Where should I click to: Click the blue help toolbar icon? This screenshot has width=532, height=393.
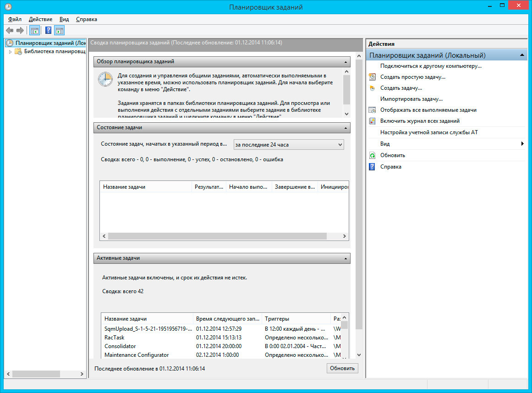[48, 31]
